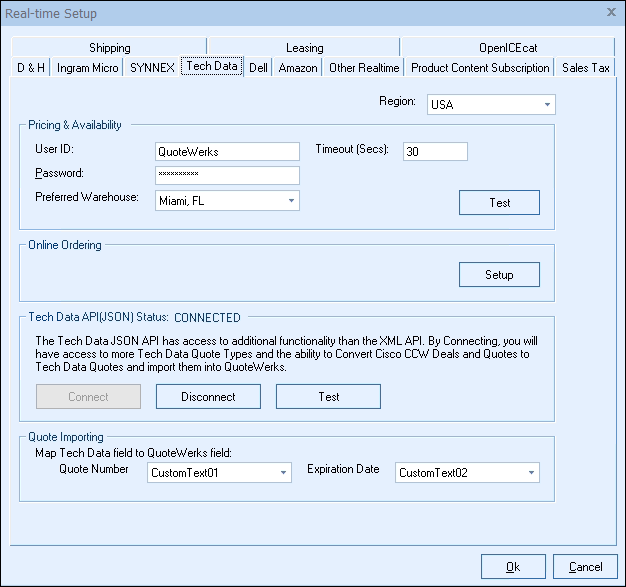Switch to Other Realtime tab
The width and height of the screenshot is (626, 587).
364,67
